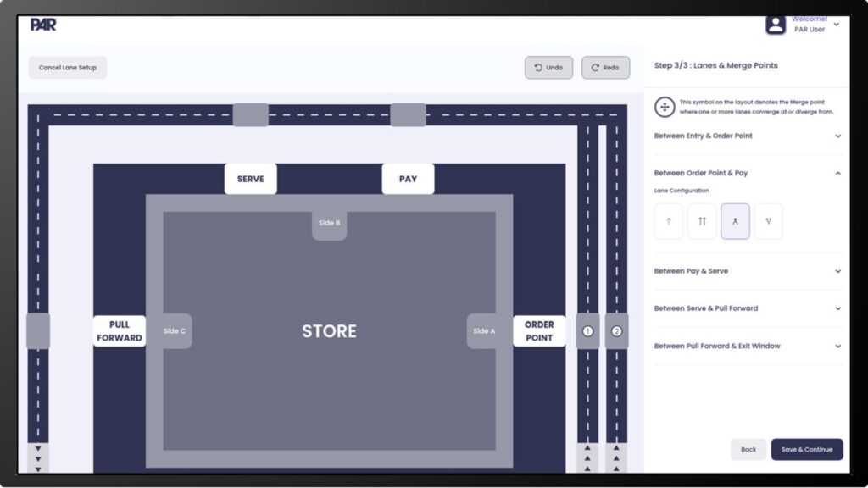Open the PAR User account dropdown

(x=837, y=25)
